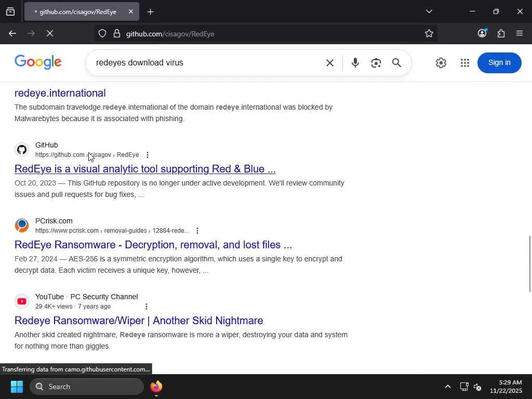532x399 pixels.
Task: Click the GitHub site name text
Action: [x=46, y=145]
